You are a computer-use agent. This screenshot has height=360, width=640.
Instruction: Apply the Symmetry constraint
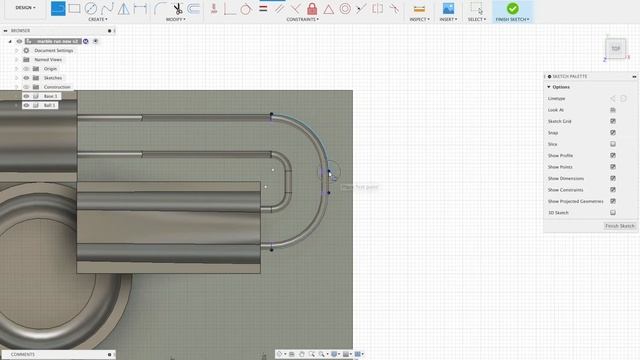click(378, 9)
